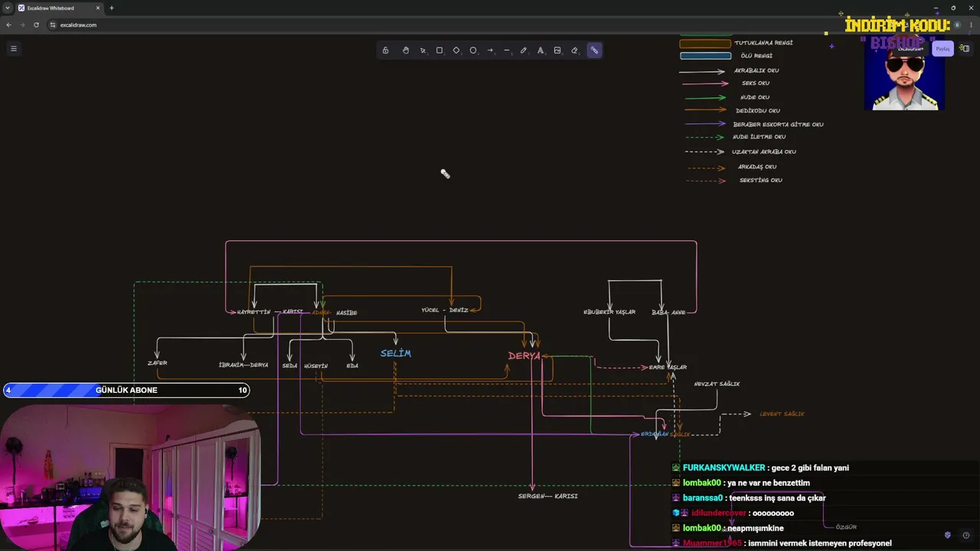The width and height of the screenshot is (980, 551).
Task: Select the highlighted laser pointer tool
Action: 594,51
